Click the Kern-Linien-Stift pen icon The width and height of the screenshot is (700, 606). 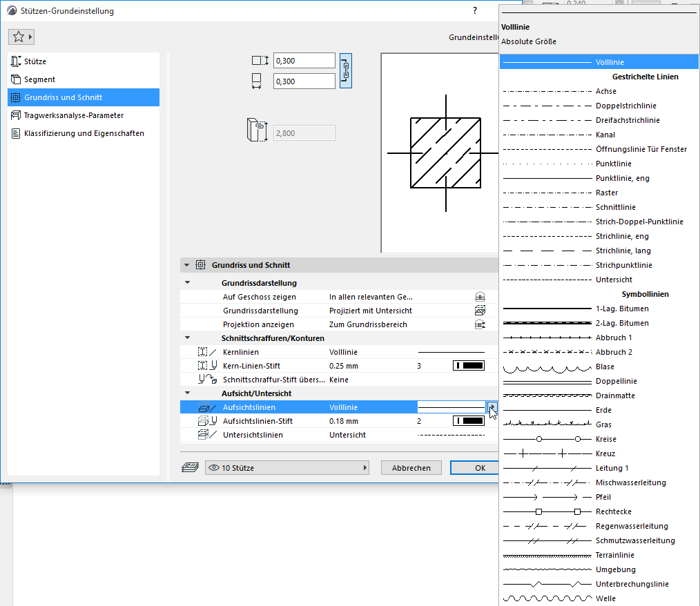tap(207, 366)
